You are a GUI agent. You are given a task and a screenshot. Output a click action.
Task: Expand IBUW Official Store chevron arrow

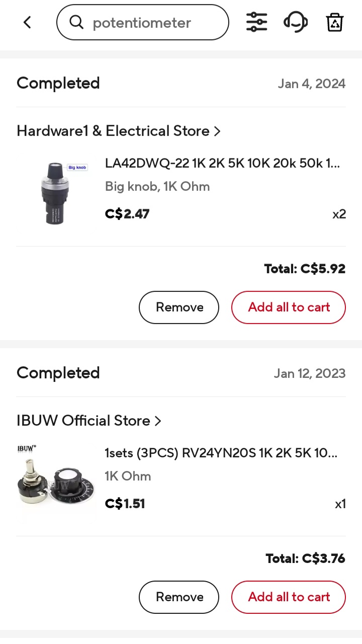158,421
